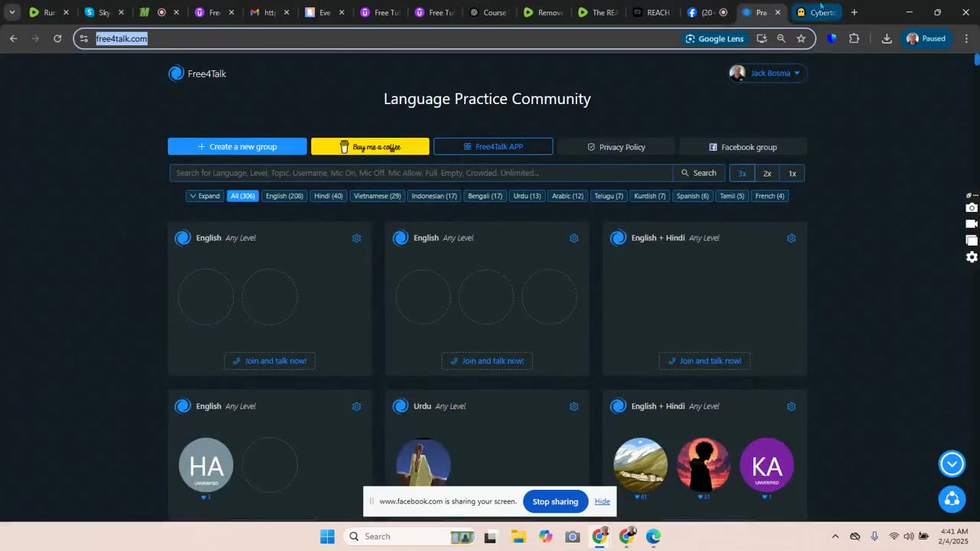The height and width of the screenshot is (551, 980).
Task: Click the Buy me a coffee button
Action: coord(370,147)
